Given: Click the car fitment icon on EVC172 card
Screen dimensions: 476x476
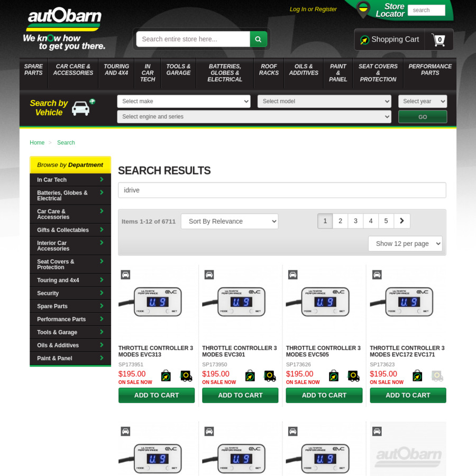Looking at the screenshot, I should (x=377, y=274).
